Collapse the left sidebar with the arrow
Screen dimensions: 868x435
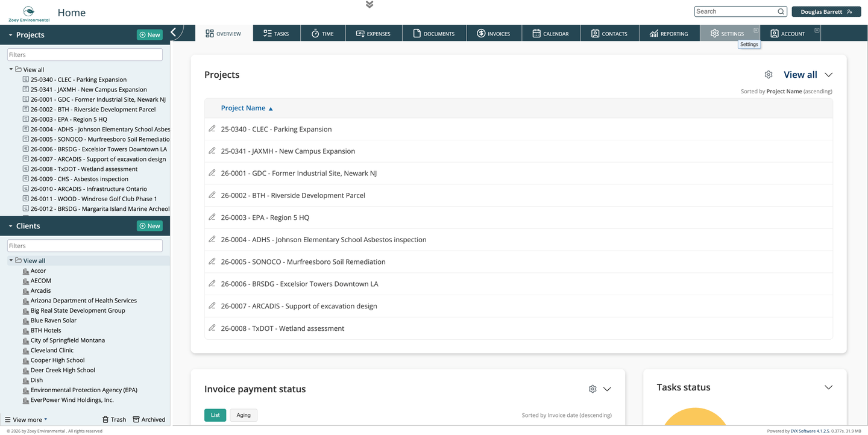tap(174, 33)
